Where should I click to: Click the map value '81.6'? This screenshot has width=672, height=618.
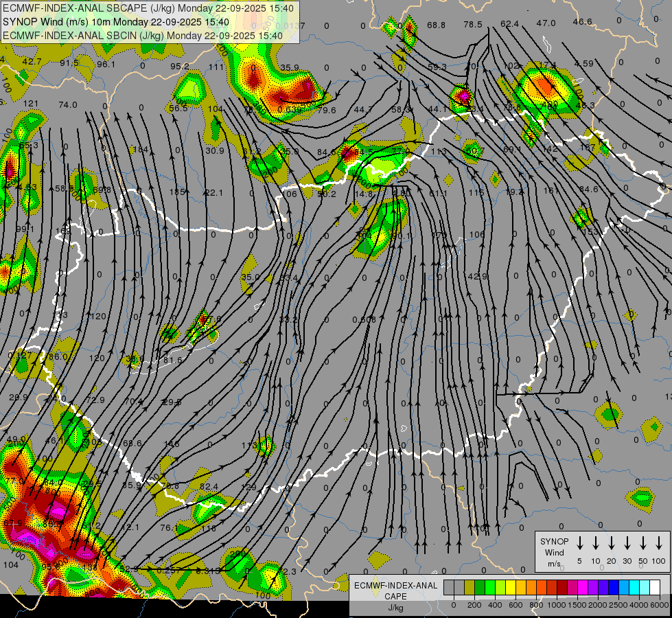click(173, 360)
